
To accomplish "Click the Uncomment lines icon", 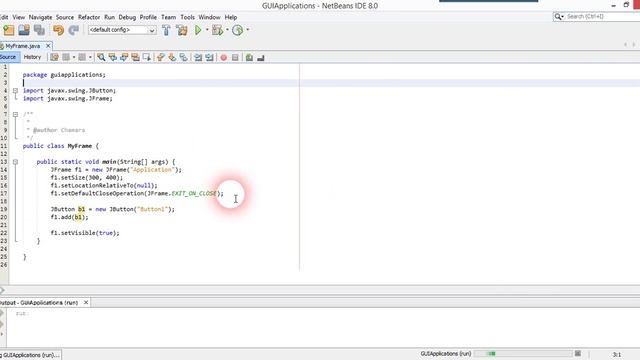I will click(x=261, y=58).
